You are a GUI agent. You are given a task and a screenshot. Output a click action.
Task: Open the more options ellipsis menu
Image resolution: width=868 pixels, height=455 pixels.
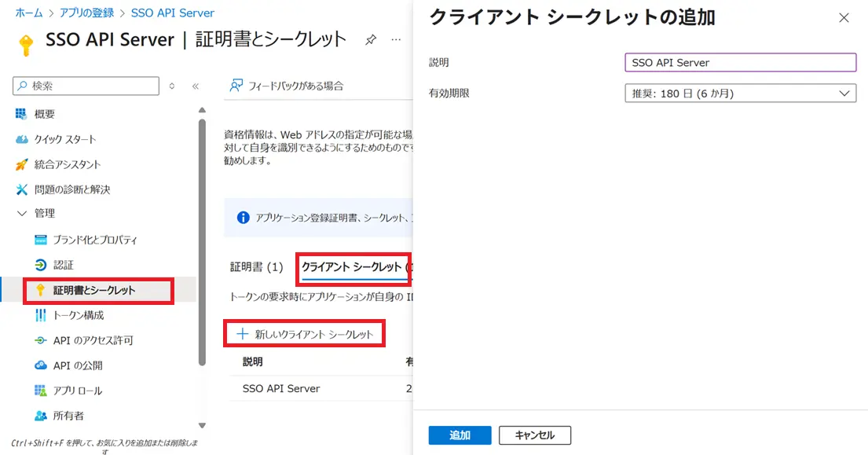tap(396, 39)
